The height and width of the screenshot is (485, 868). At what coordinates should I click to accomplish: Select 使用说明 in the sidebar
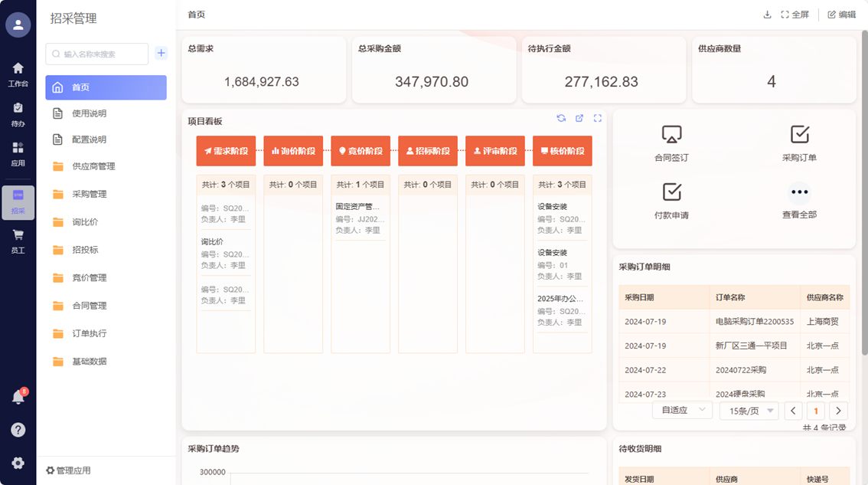(90, 113)
